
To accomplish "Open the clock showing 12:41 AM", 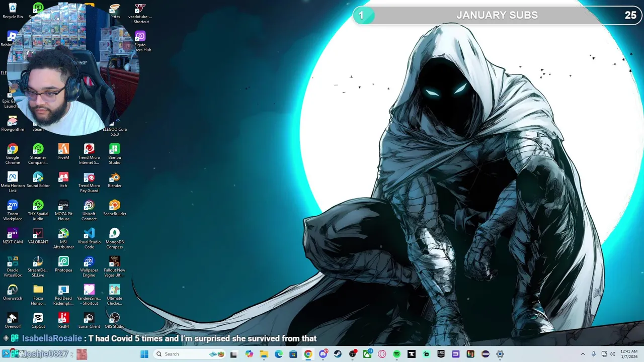I will 629,354.
